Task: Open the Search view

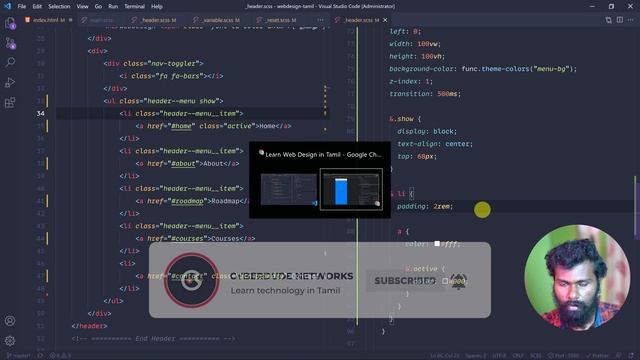Action: (10, 62)
